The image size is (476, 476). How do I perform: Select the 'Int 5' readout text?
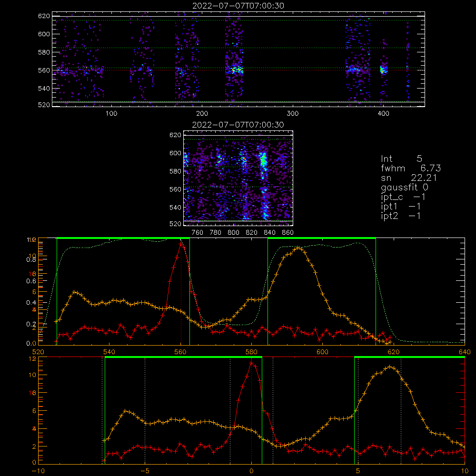402,159
